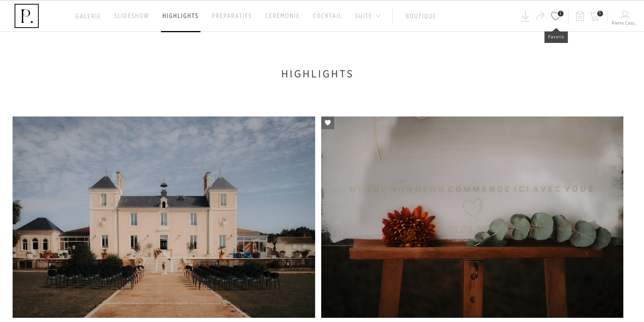Screen dimensions: 644x322
Task: Click the Favoris tooltip label
Action: tap(556, 37)
